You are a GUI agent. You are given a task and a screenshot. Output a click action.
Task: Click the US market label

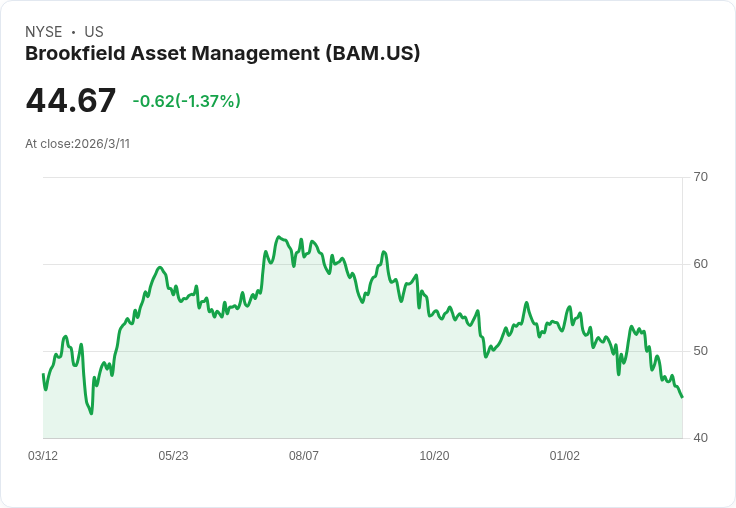pyautogui.click(x=94, y=32)
